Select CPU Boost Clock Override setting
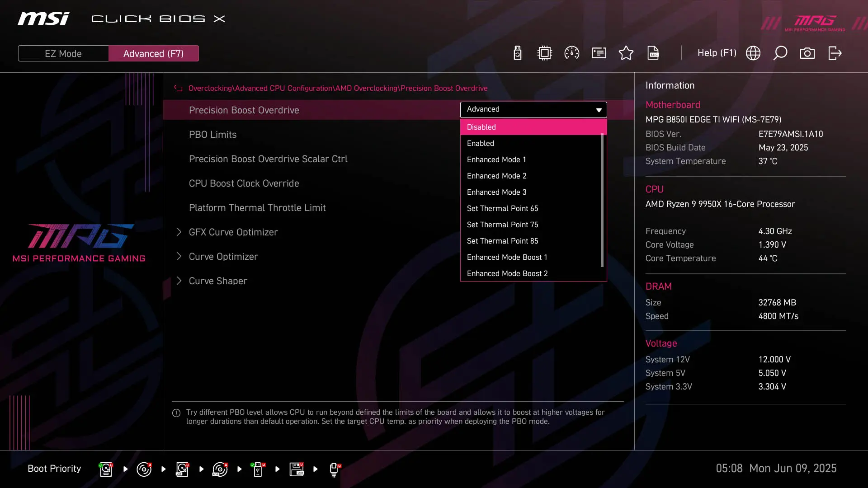Screen dimensions: 868x488 pos(244,183)
